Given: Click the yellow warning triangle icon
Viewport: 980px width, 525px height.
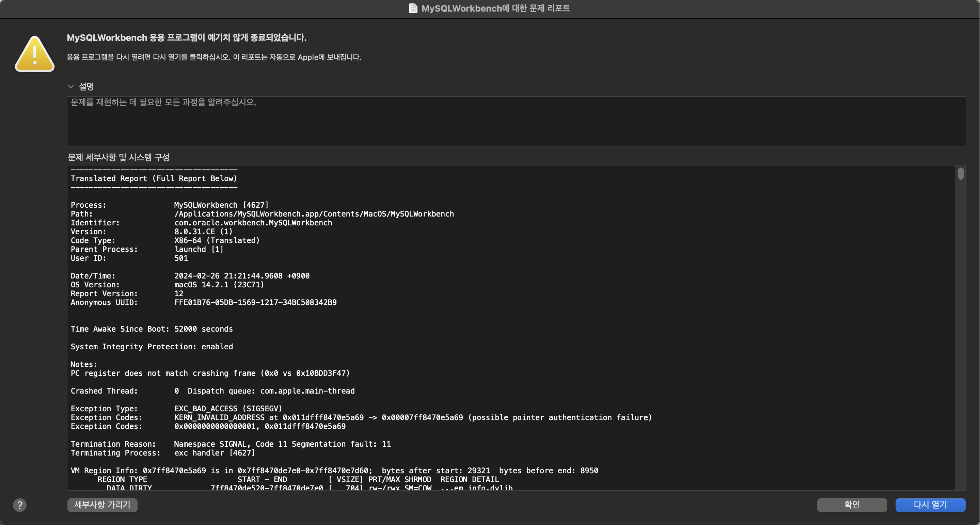Looking at the screenshot, I should (x=35, y=54).
